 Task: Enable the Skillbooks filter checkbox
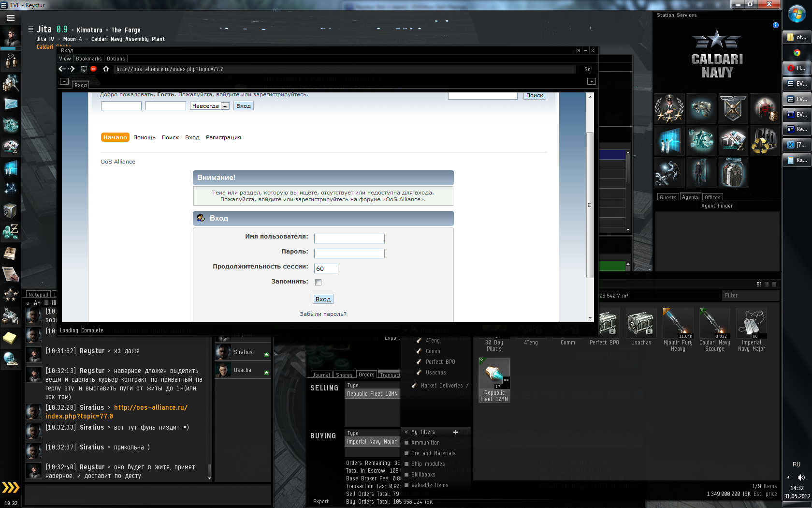pos(406,475)
